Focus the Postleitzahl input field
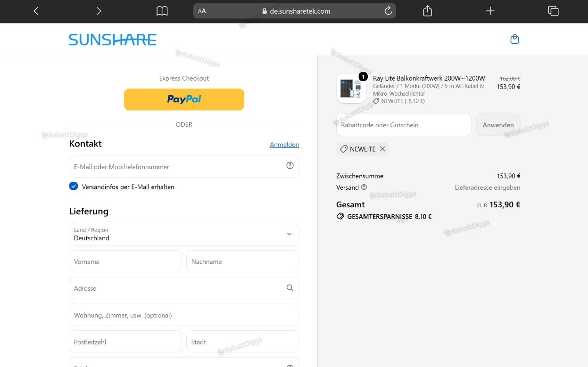This screenshot has height=367, width=588. coord(125,342)
